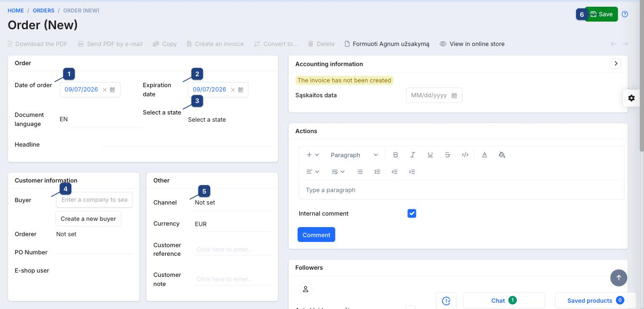Image resolution: width=644 pixels, height=309 pixels.
Task: Click Create a new buyer
Action: click(89, 219)
